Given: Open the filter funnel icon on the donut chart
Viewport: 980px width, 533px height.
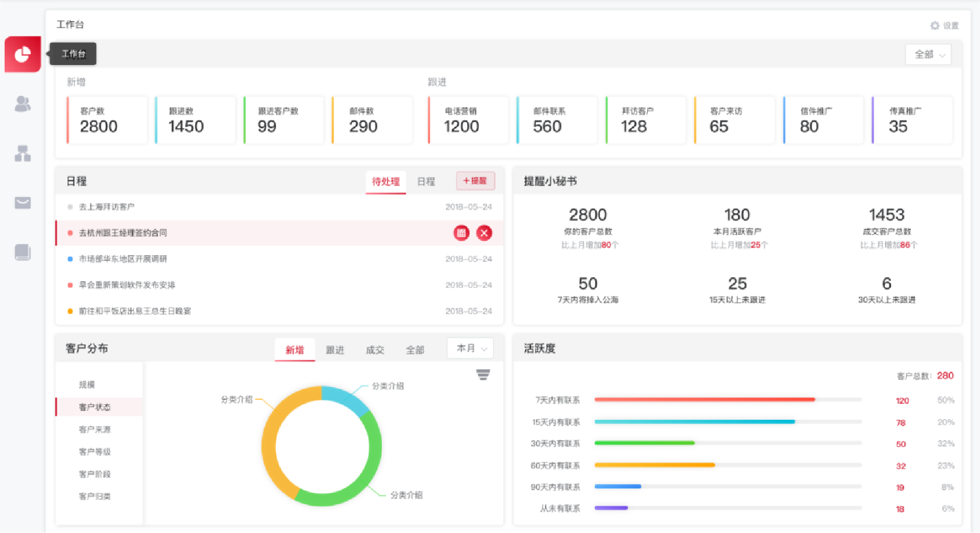Looking at the screenshot, I should (484, 375).
